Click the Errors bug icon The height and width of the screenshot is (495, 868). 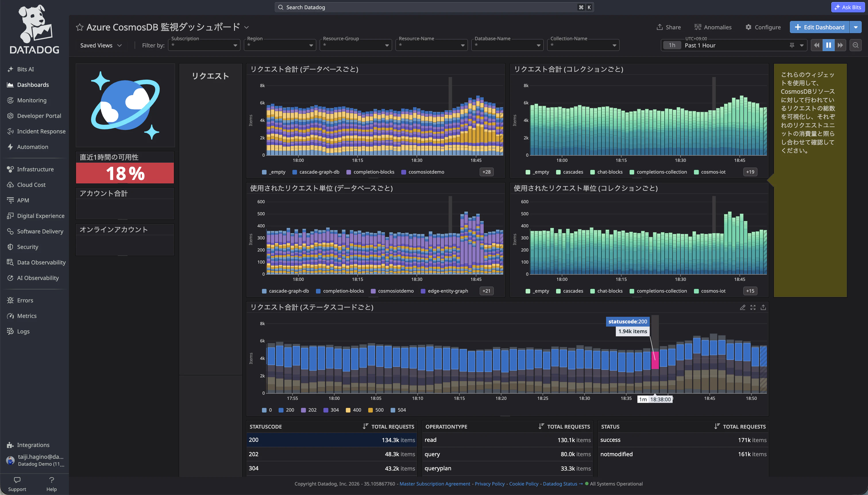click(10, 301)
